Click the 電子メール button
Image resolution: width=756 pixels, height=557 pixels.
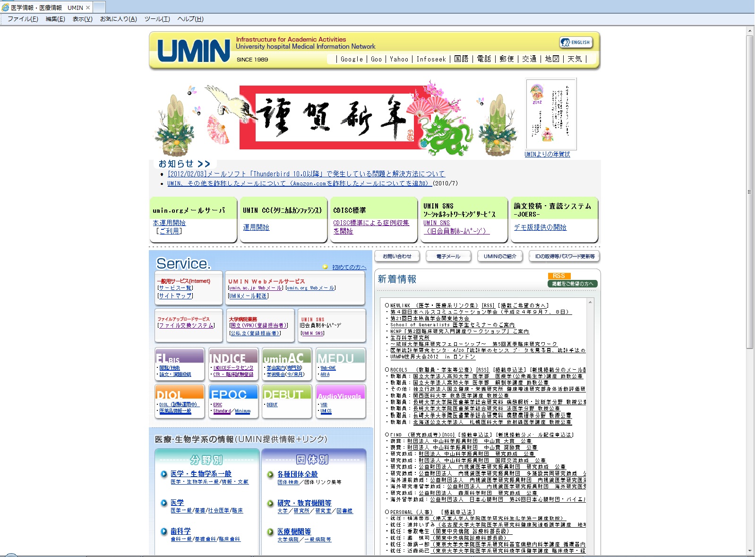[x=448, y=256]
